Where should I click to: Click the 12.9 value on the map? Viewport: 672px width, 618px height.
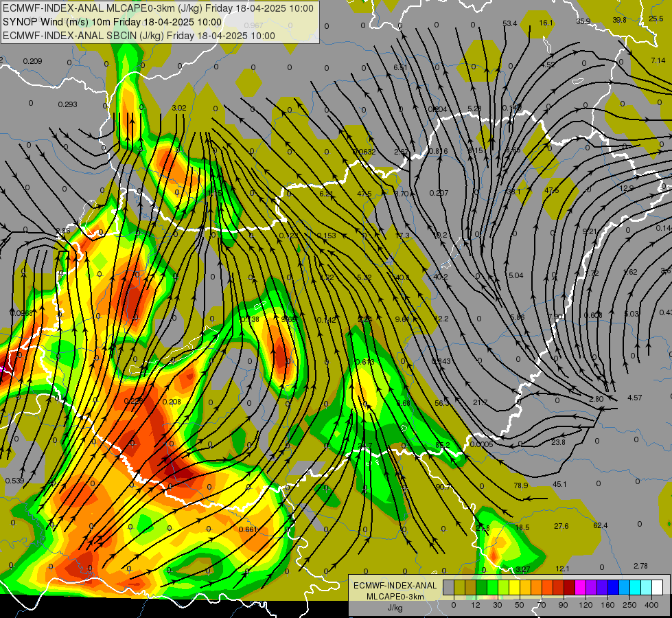point(627,188)
